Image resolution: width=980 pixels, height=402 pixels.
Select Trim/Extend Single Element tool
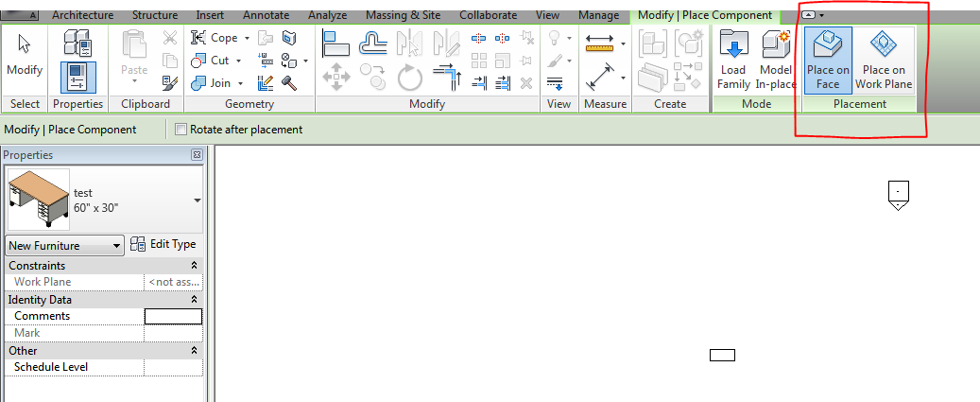tap(479, 83)
